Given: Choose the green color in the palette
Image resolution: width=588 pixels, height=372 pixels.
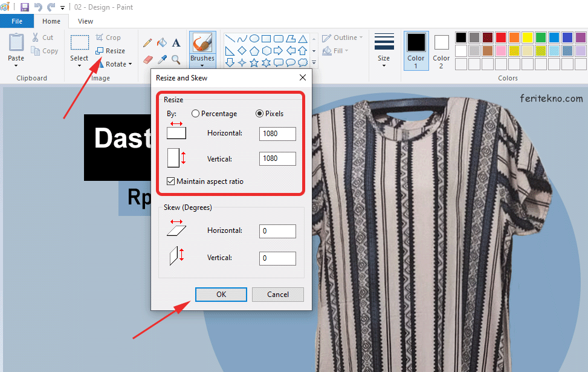Looking at the screenshot, I should [541, 38].
